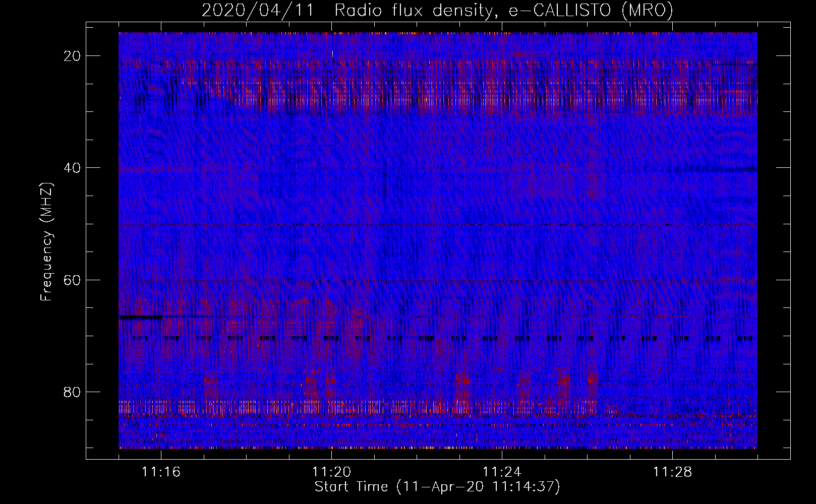Click the 'Start Time (11-Apr-20 11:14:37)' label

(x=438, y=487)
